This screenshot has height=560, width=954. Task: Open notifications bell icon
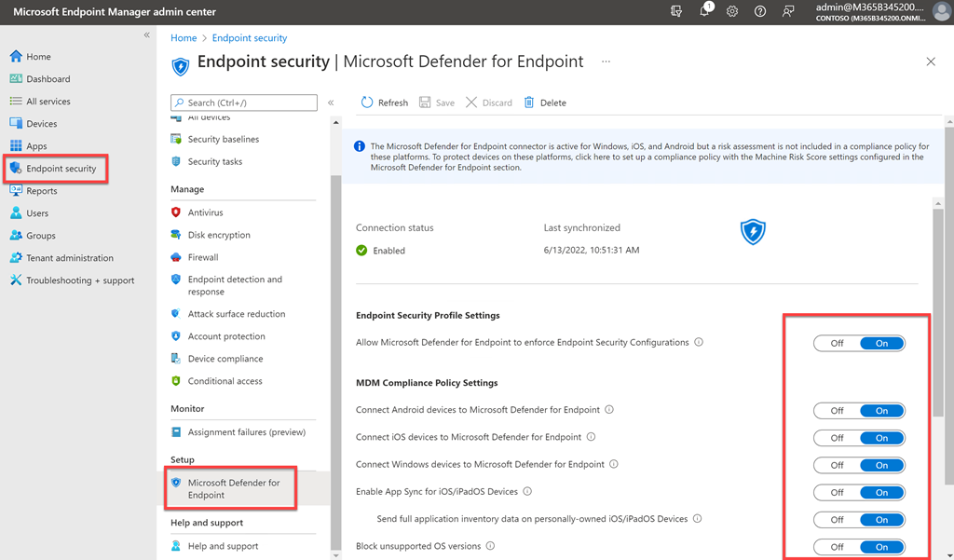click(705, 12)
